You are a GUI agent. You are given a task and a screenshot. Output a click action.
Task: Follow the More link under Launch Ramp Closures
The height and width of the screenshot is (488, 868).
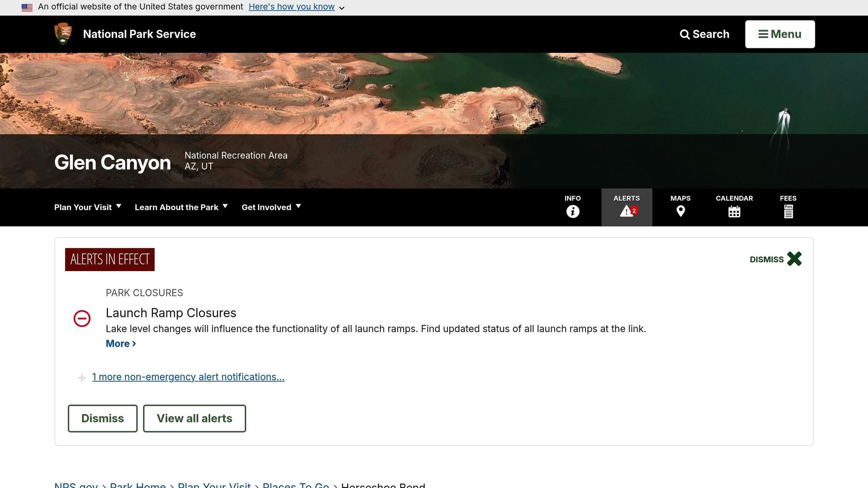pos(121,344)
